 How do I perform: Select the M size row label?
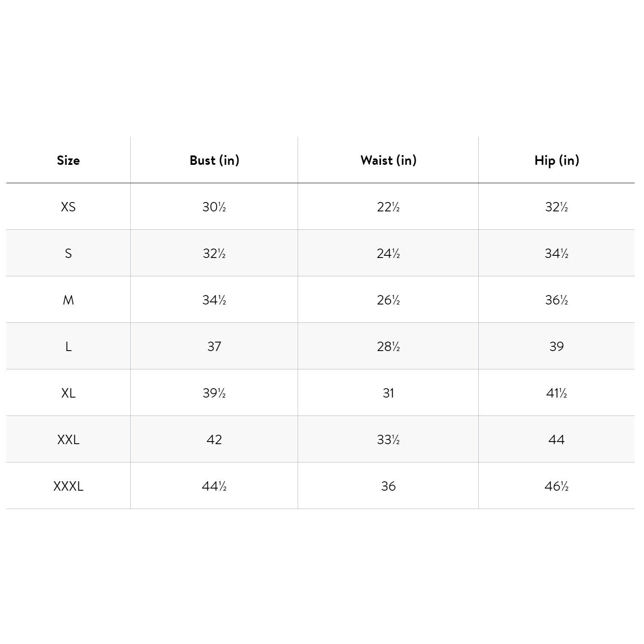[68, 300]
